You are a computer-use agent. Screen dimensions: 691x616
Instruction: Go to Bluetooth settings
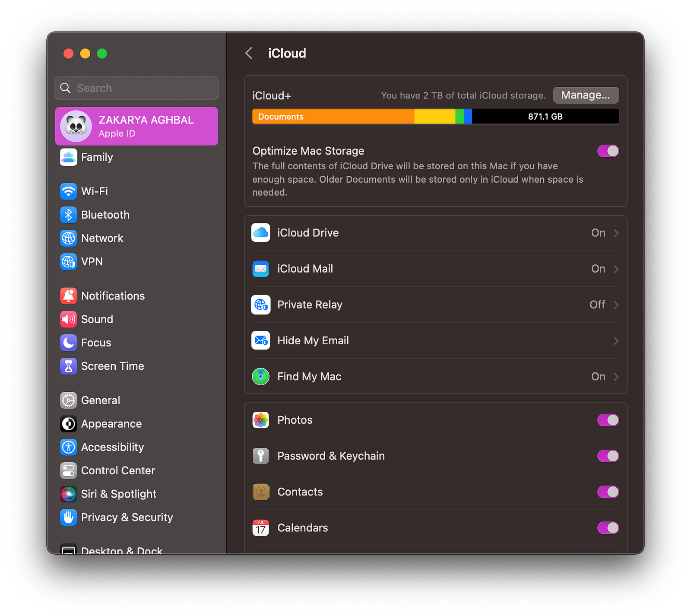pos(136,215)
